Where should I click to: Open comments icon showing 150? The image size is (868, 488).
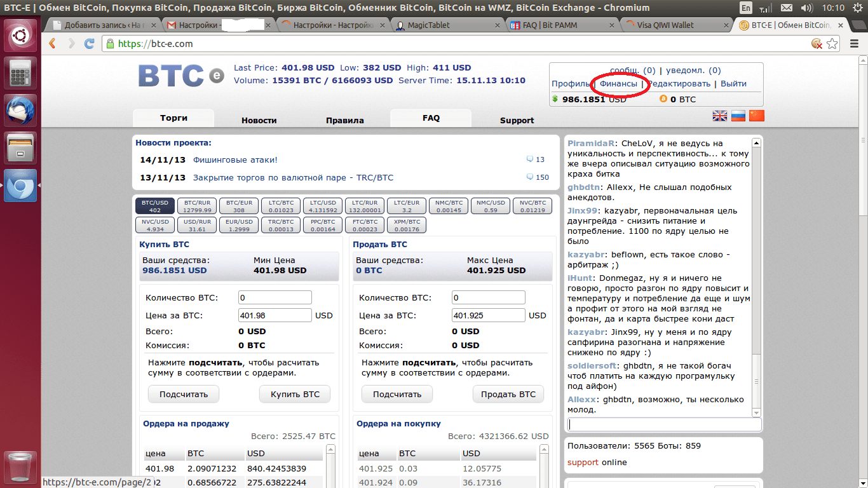click(x=530, y=177)
